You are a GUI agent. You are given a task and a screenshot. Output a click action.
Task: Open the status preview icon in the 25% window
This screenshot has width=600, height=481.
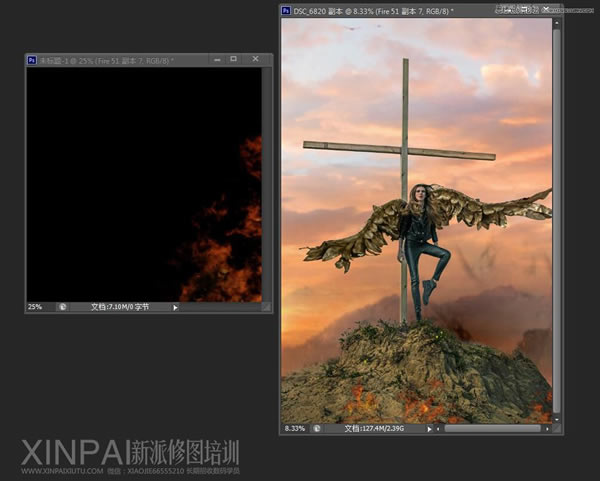click(x=62, y=307)
